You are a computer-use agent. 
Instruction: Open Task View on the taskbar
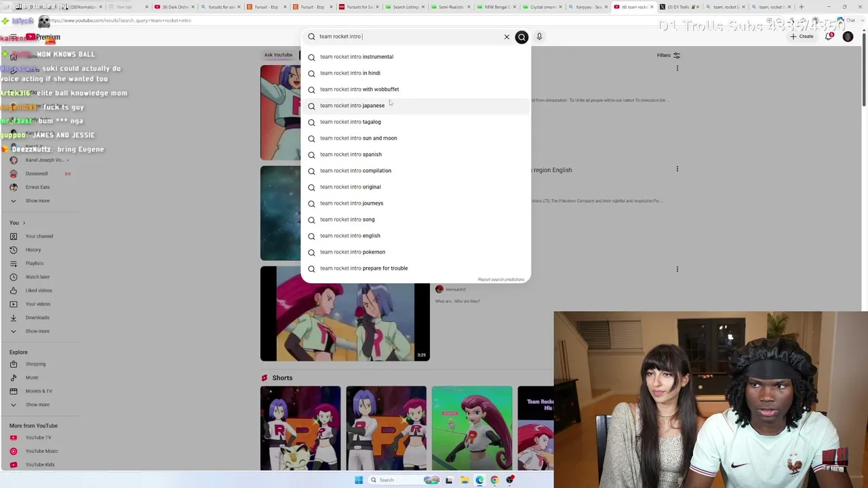tap(449, 480)
